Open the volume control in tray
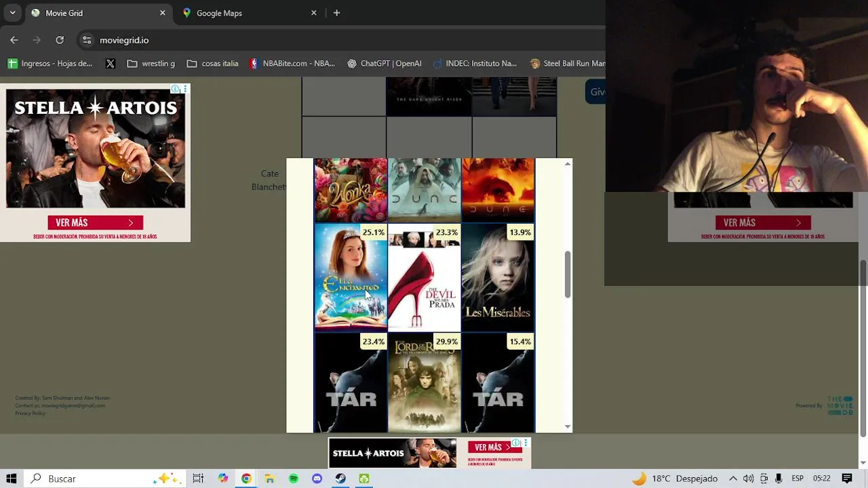868x488 pixels. click(748, 479)
